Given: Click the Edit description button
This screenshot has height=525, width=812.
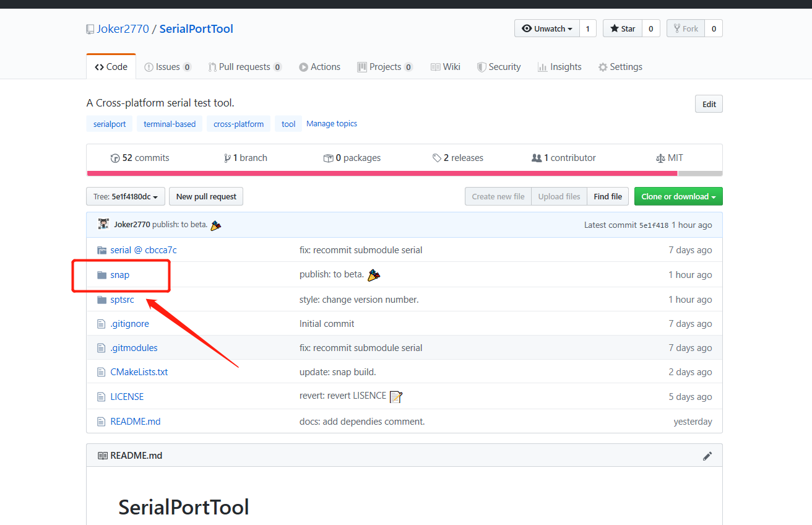Looking at the screenshot, I should coord(709,104).
